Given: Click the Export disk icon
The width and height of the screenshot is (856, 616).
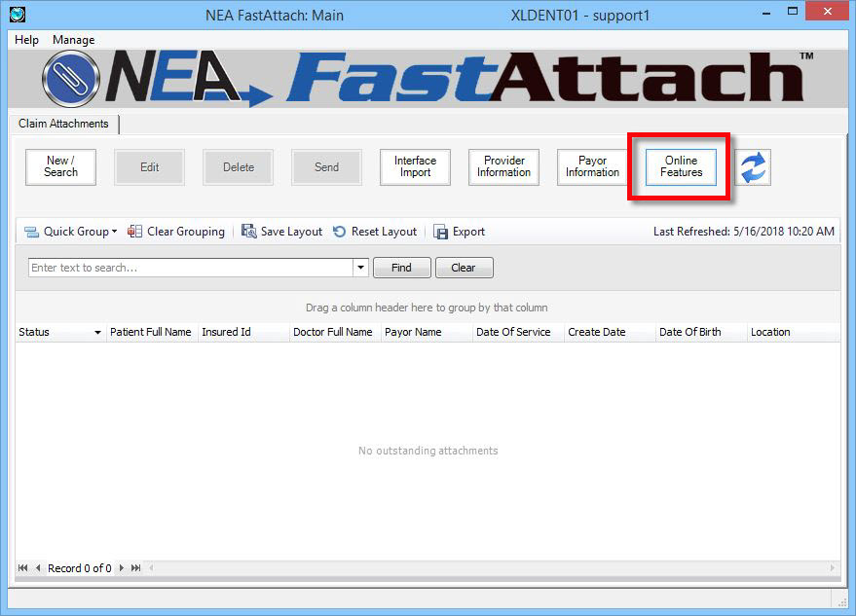Looking at the screenshot, I should point(441,232).
